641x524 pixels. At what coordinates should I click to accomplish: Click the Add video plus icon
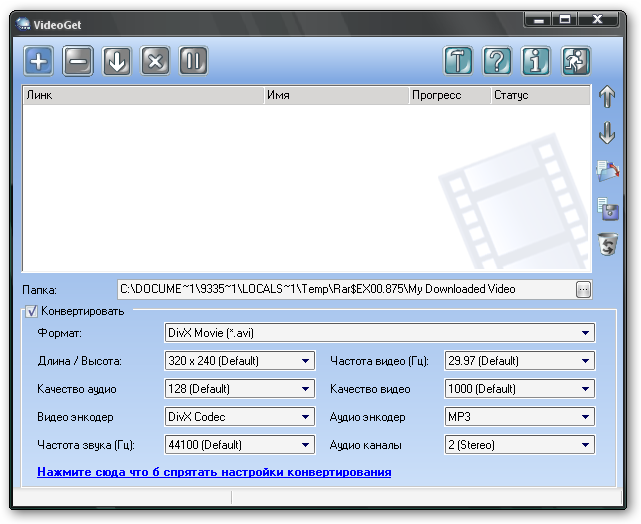click(39, 61)
